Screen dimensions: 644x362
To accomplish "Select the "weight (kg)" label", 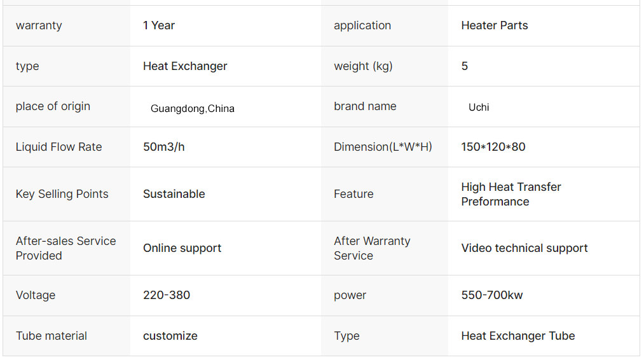I will (x=363, y=66).
